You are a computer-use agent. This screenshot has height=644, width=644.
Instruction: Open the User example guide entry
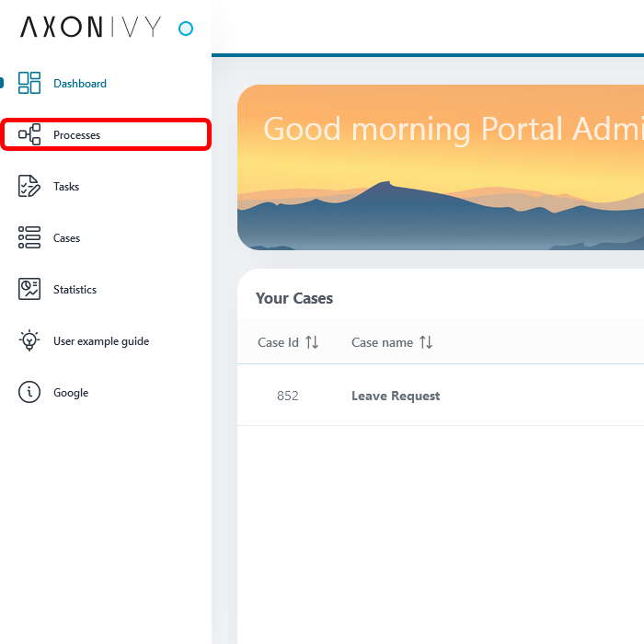pyautogui.click(x=106, y=340)
